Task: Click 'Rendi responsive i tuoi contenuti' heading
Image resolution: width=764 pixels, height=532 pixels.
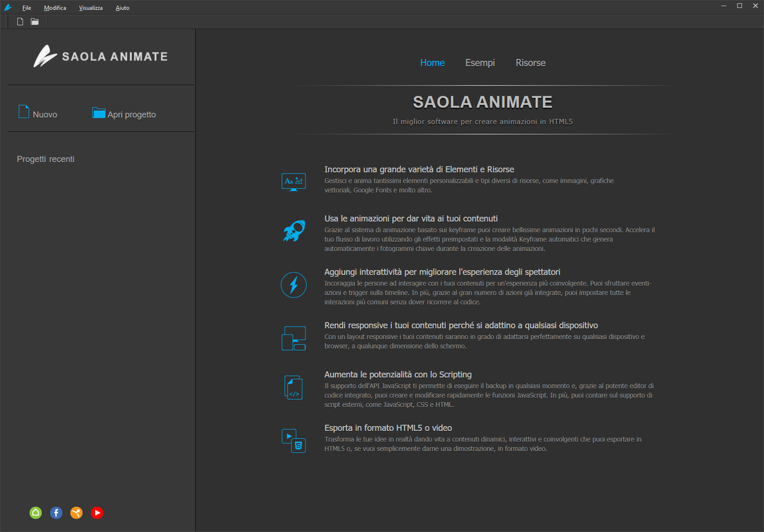Action: pyautogui.click(x=461, y=326)
